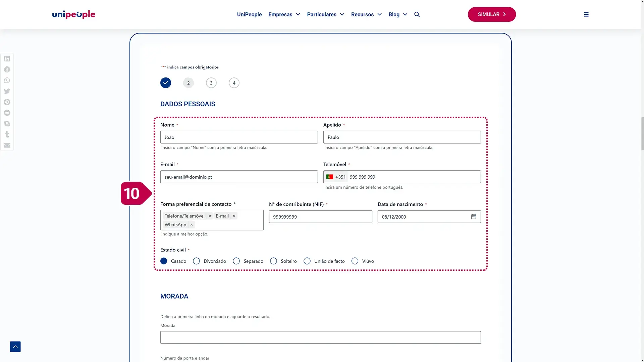Click the search magnifier icon in header

click(x=417, y=14)
